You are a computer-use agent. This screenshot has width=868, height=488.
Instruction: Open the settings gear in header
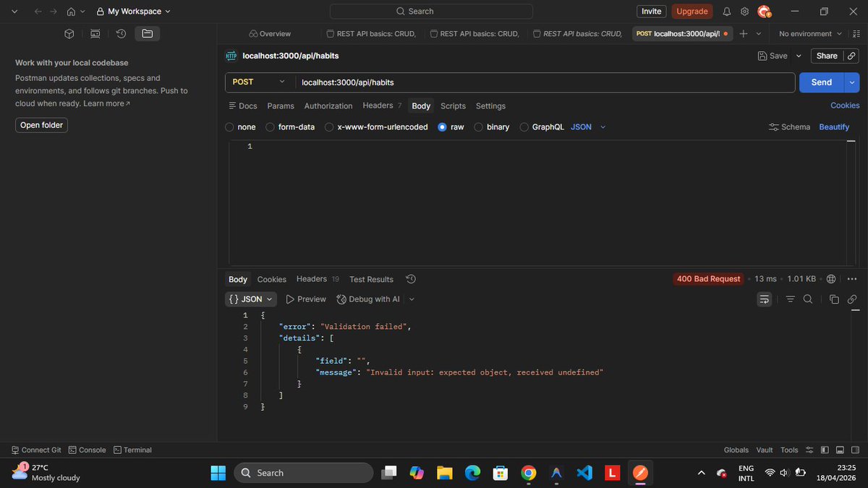pos(744,12)
